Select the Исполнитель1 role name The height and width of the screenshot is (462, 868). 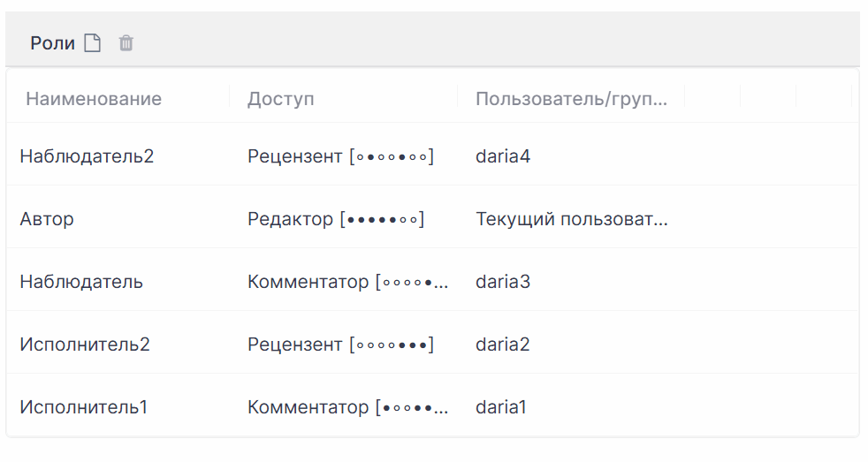(x=84, y=407)
